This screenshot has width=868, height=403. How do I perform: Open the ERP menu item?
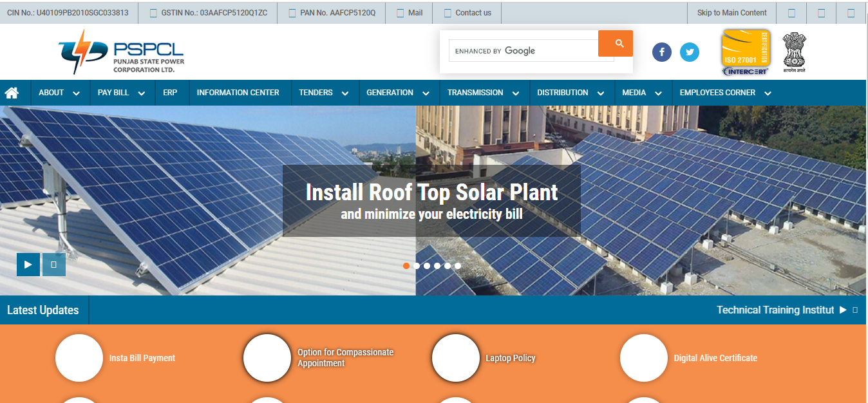click(x=170, y=93)
